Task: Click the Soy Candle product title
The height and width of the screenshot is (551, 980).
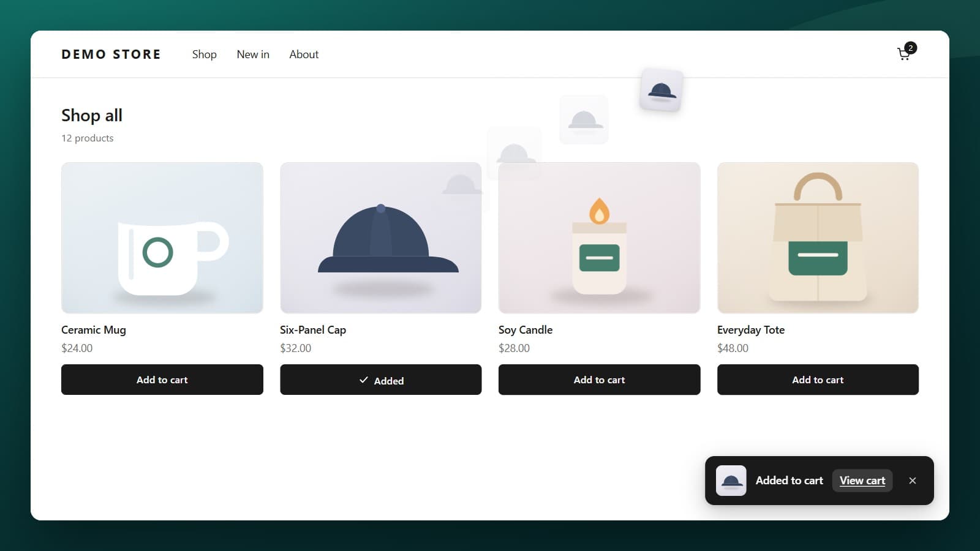Action: click(x=526, y=329)
